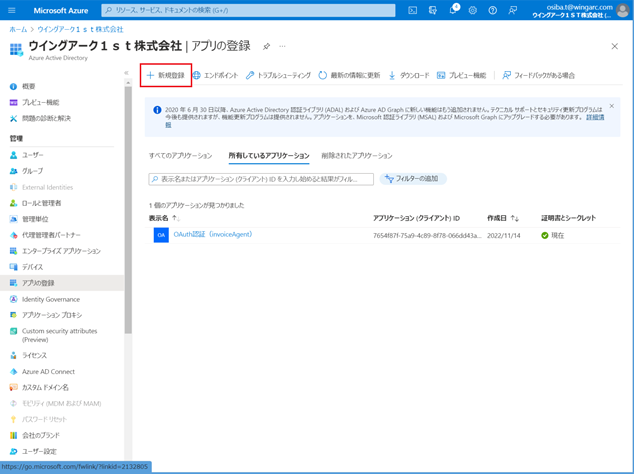Open the エンドポイント toolbar item
Viewport: 634px width, 474px height.
point(215,75)
